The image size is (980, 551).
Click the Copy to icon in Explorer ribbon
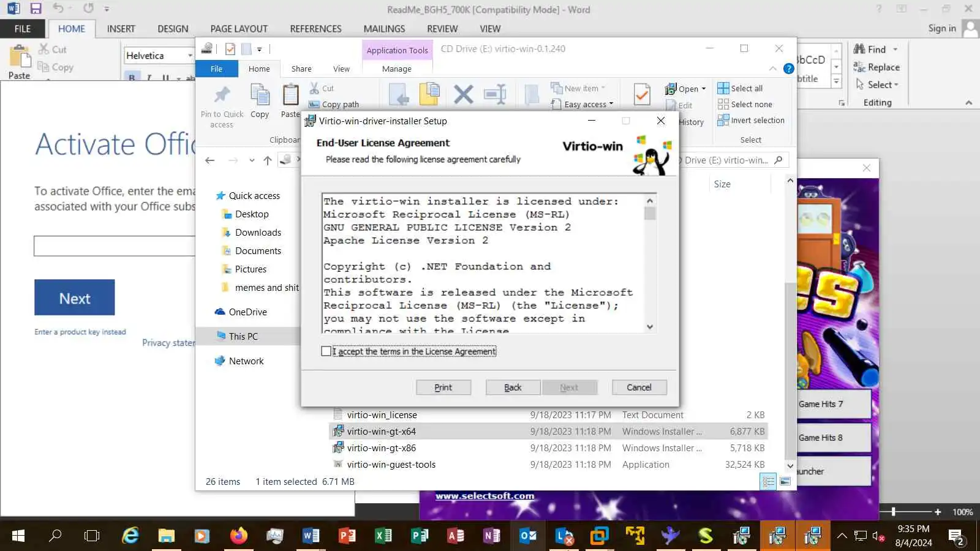coord(429,95)
